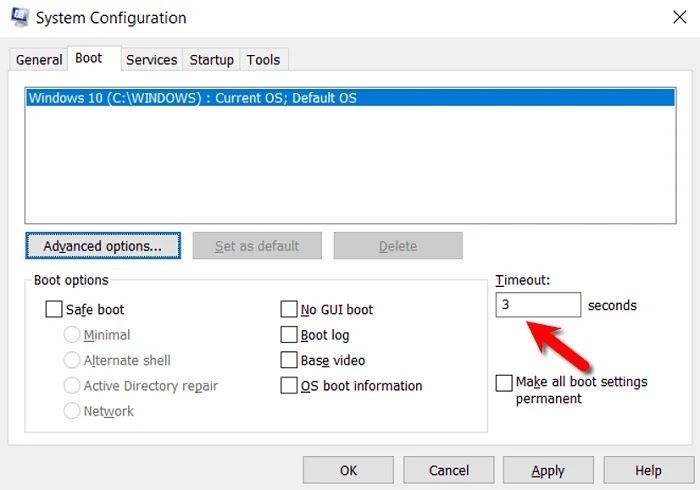Screen dimensions: 700x490
Task: Click the Timeout seconds input field
Action: point(538,305)
